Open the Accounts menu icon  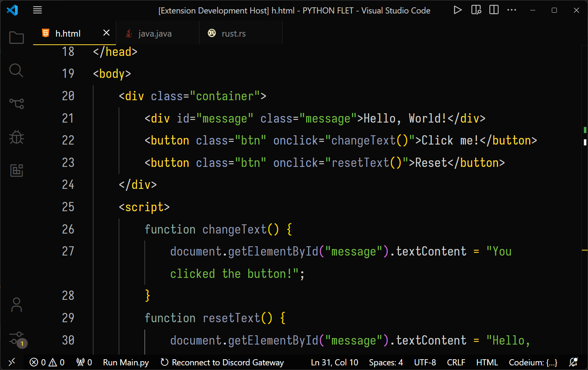point(16,304)
